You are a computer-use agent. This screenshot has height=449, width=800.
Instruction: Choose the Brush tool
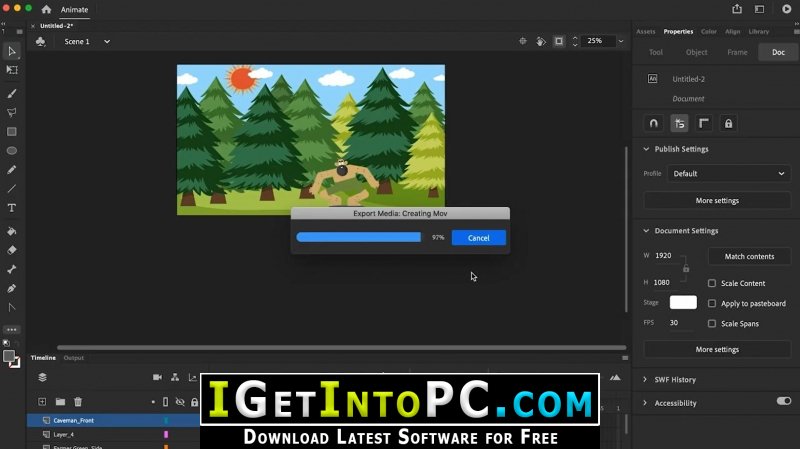point(12,93)
